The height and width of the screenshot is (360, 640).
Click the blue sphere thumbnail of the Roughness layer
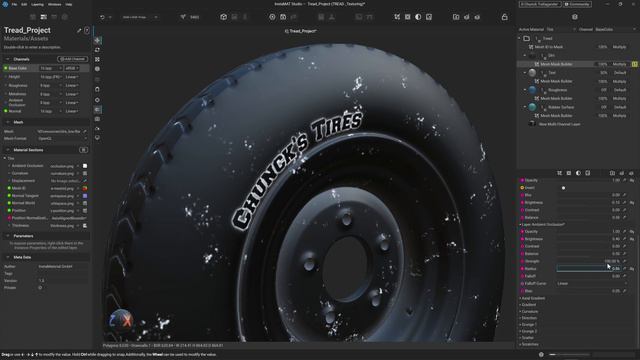tap(532, 90)
